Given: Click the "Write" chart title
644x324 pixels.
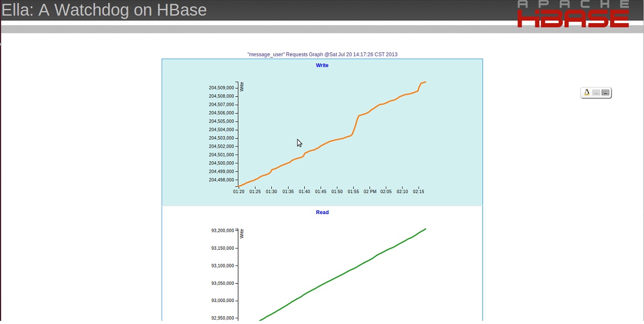Looking at the screenshot, I should coord(322,65).
